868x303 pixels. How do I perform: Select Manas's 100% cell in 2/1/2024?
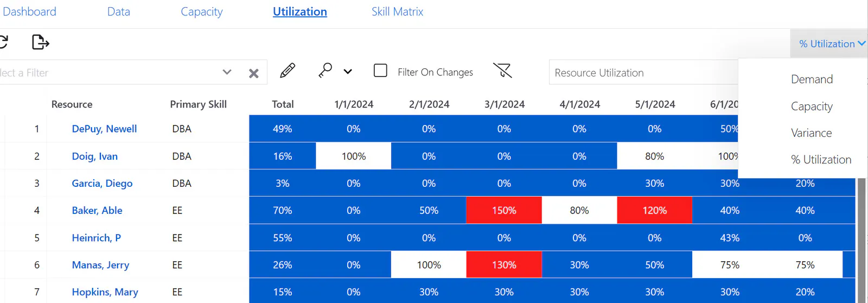pyautogui.click(x=429, y=264)
